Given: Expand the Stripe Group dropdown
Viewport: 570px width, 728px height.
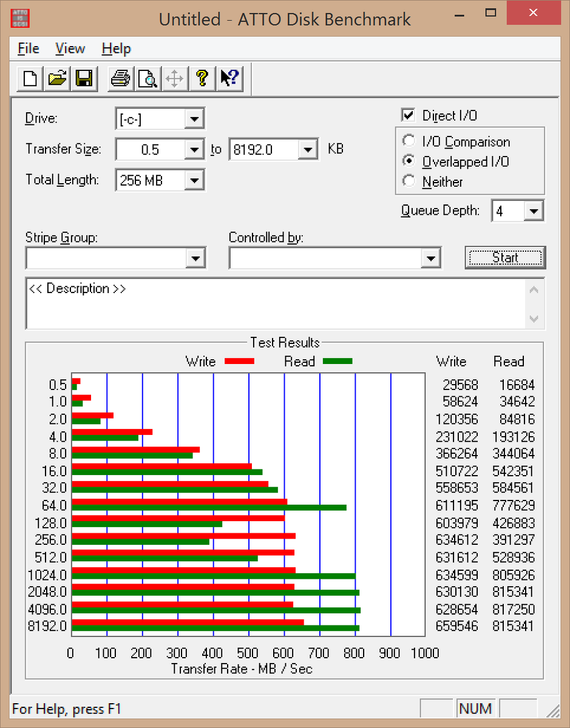Looking at the screenshot, I should pyautogui.click(x=195, y=258).
